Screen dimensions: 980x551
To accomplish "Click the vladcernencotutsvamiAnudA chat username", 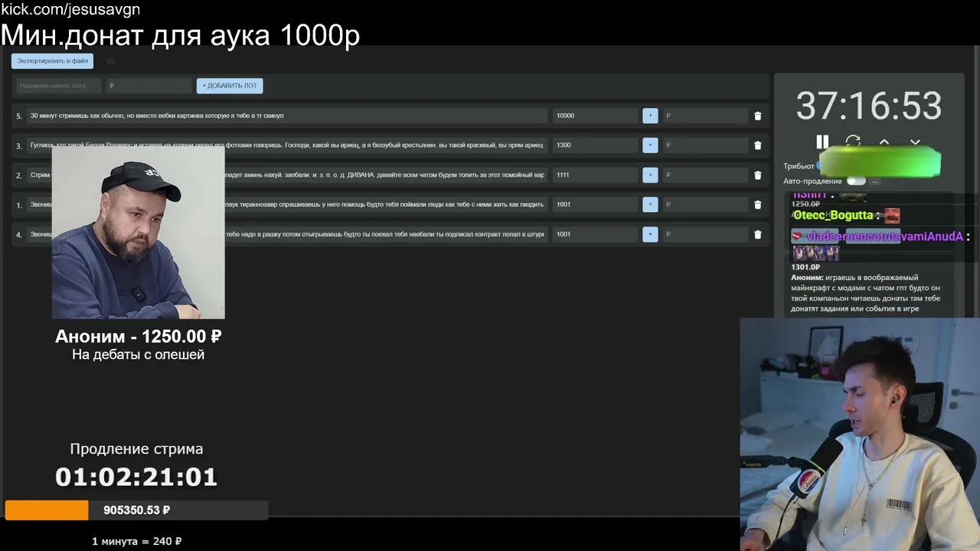I will [x=884, y=236].
